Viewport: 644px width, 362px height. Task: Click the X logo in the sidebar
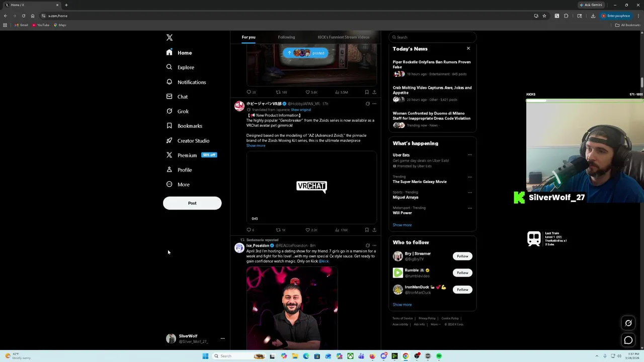pyautogui.click(x=170, y=38)
